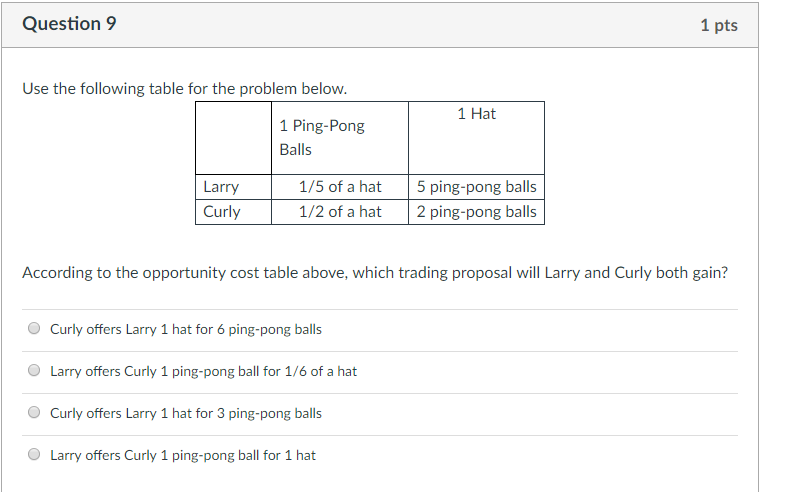Click the '1/2 of a hat' cell
Screen dimensions: 802x492
(x=340, y=212)
